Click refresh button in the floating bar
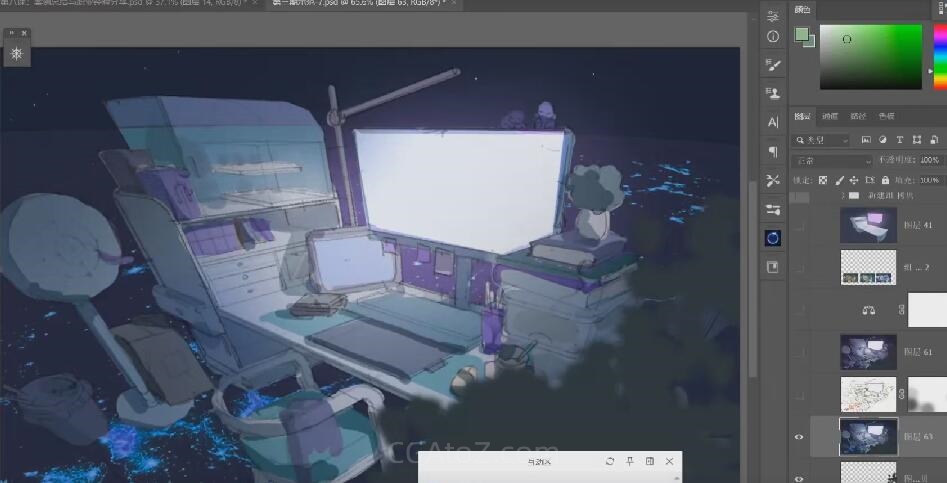947x483 pixels. pyautogui.click(x=609, y=461)
